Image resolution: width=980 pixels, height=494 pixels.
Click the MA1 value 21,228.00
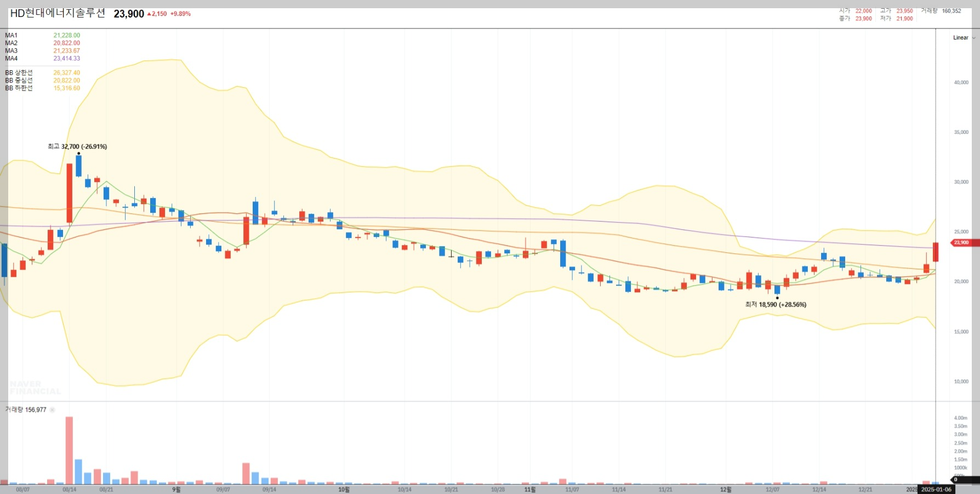click(x=67, y=36)
